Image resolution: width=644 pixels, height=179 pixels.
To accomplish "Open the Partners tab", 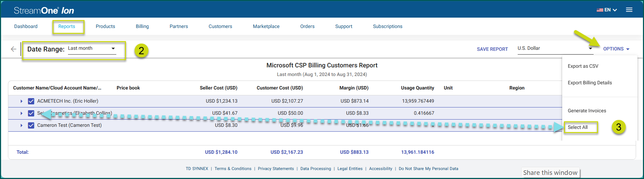I will [x=179, y=26].
